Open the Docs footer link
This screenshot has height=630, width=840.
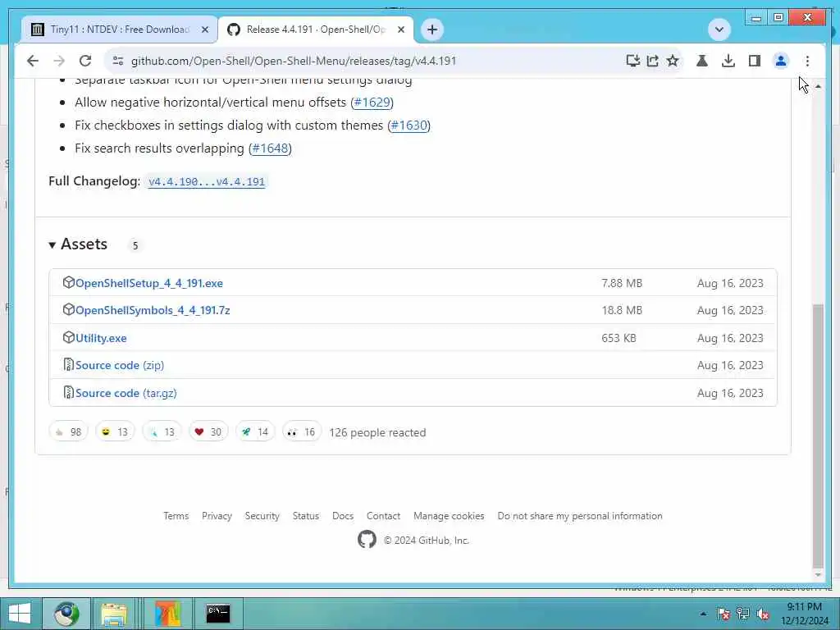pyautogui.click(x=343, y=516)
